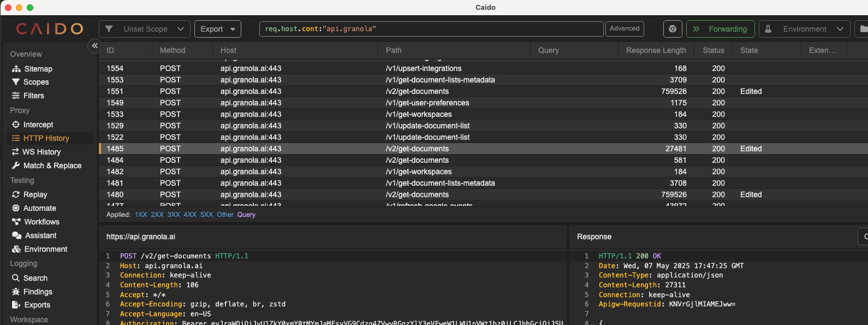The width and height of the screenshot is (868, 325).
Task: Click the POST /v2/get-documents request line
Action: pos(184,256)
